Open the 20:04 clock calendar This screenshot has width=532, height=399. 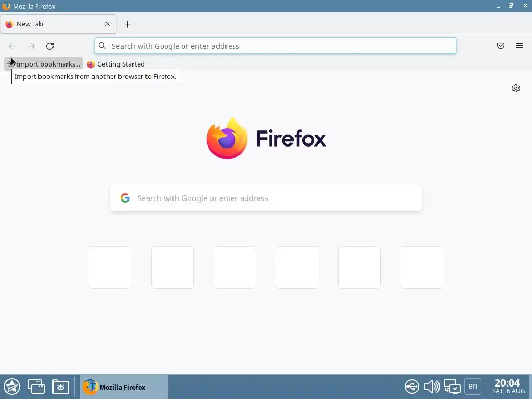[508, 387]
